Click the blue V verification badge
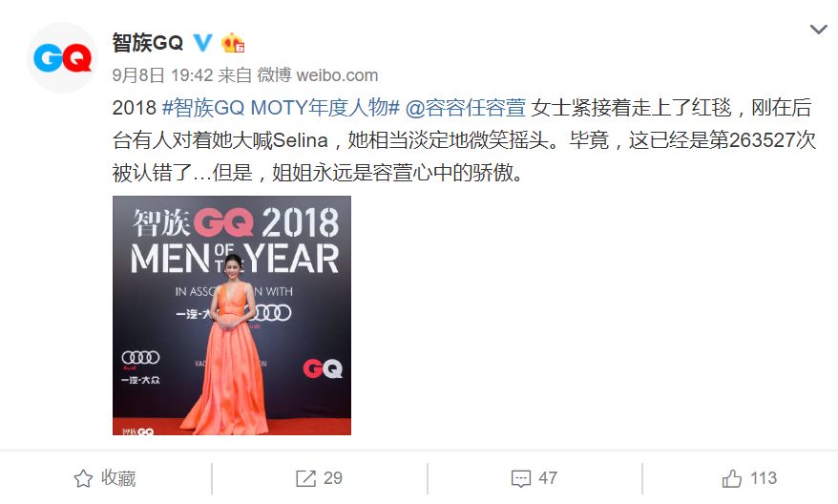Screen dimensions: 838x504 tap(202, 42)
